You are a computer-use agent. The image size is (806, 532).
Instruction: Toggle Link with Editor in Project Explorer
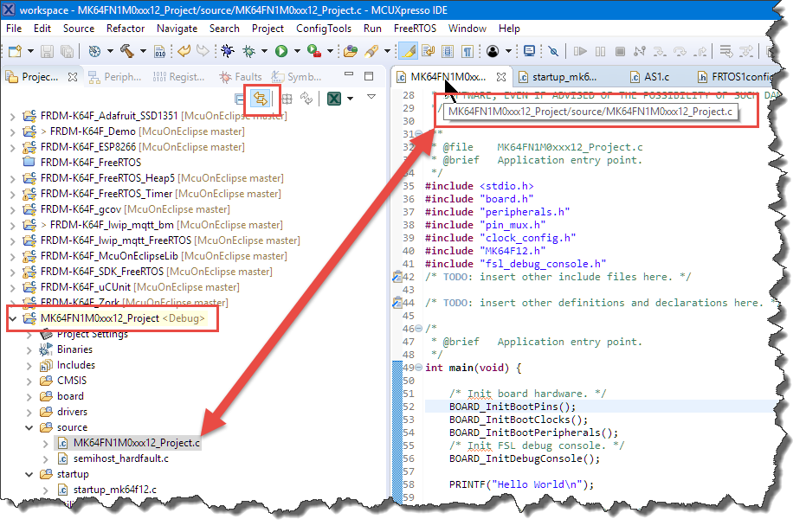[259, 99]
